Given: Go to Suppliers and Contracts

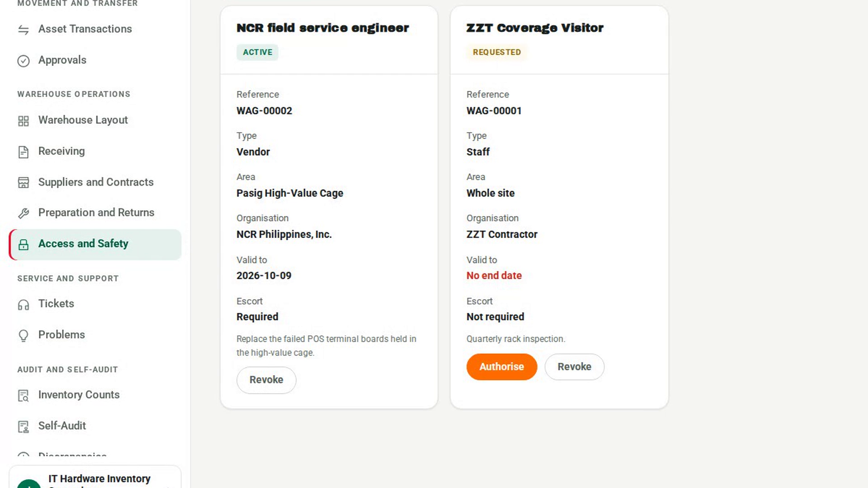Looking at the screenshot, I should 95,182.
